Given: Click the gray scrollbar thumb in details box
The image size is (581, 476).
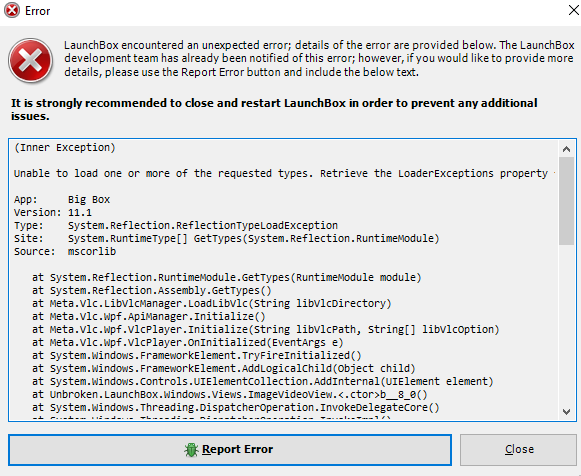Looking at the screenshot, I should (x=566, y=201).
